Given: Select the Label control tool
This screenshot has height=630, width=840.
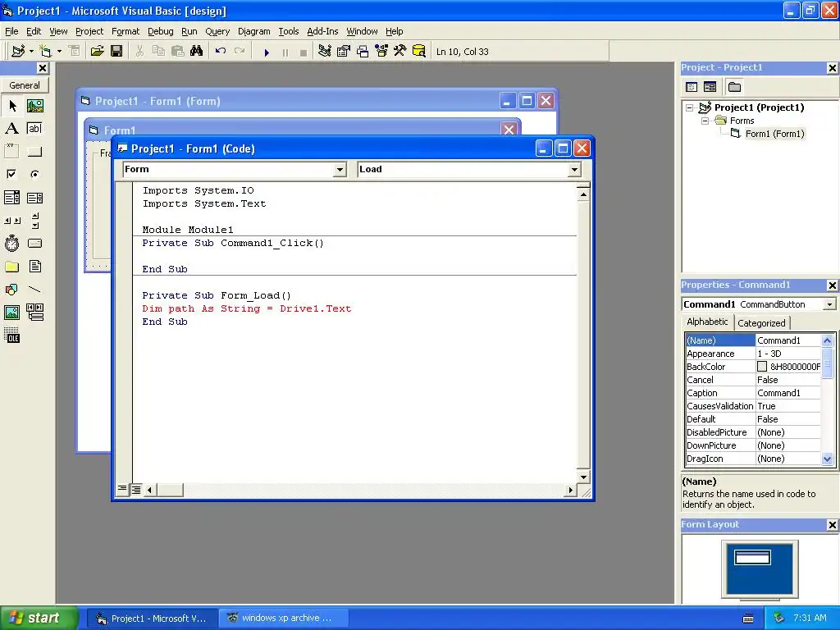Looking at the screenshot, I should tap(11, 129).
